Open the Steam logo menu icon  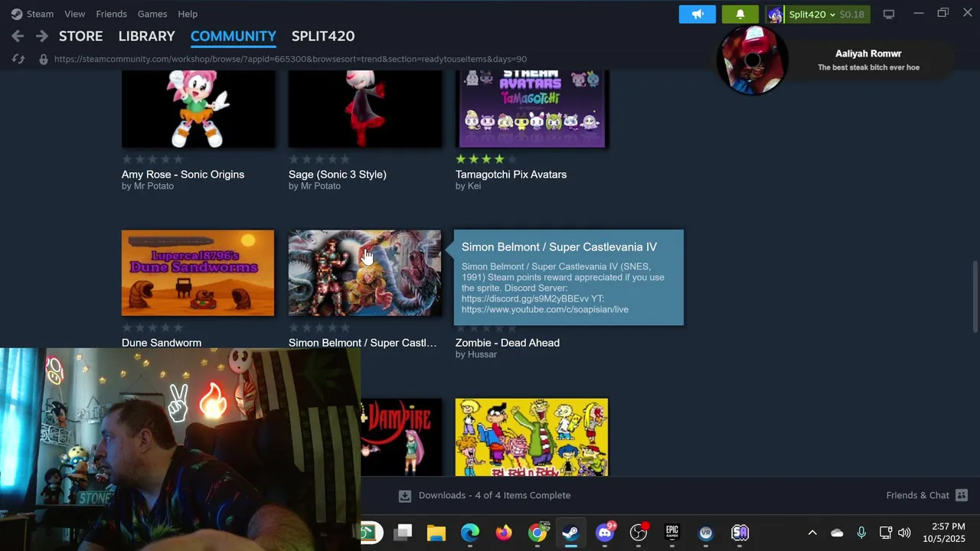coord(17,14)
